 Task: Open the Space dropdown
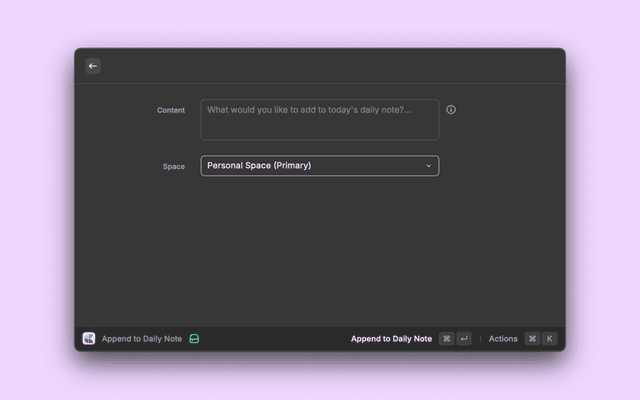pyautogui.click(x=319, y=166)
